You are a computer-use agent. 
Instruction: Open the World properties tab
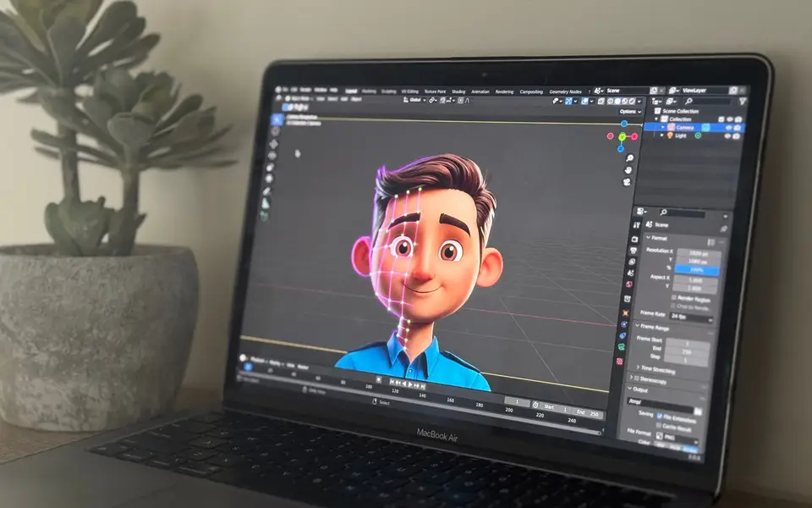(628, 284)
